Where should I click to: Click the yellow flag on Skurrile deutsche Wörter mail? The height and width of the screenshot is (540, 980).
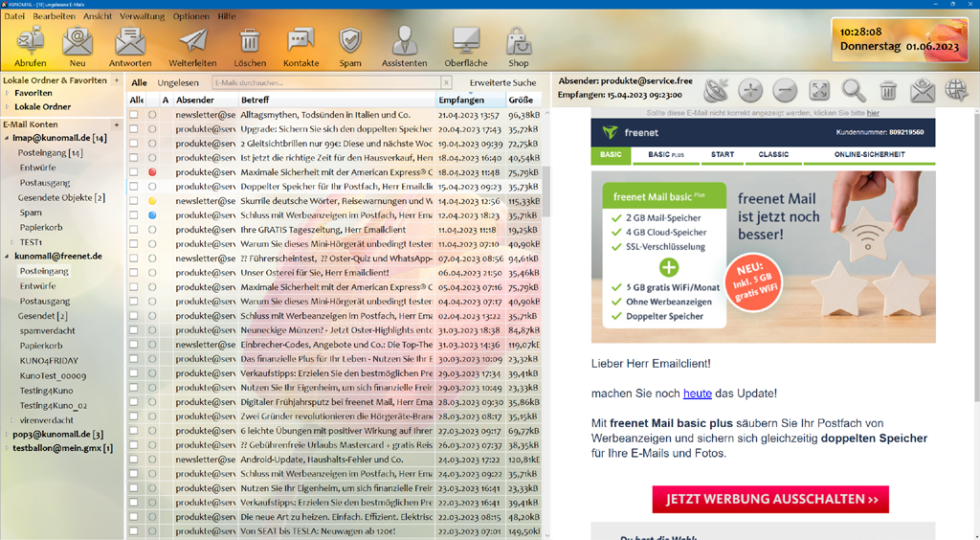pyautogui.click(x=152, y=201)
